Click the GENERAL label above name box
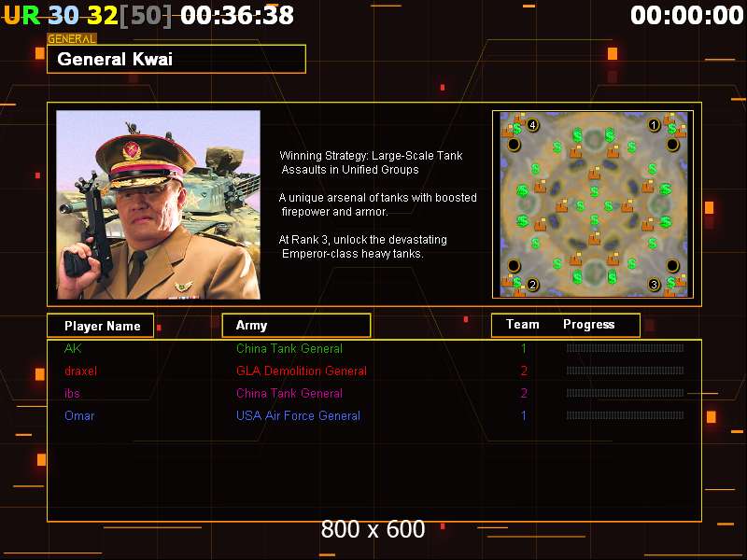Screen dimensions: 747x560 (x=72, y=39)
